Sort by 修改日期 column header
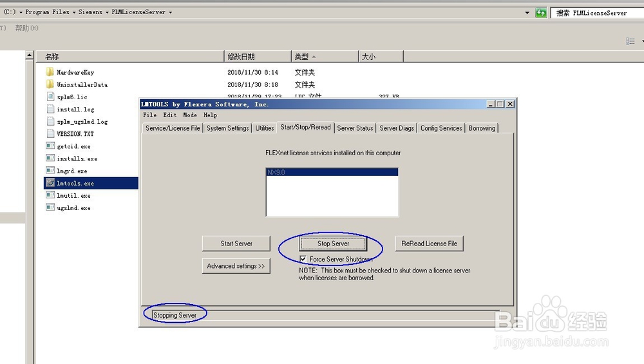Screen dimensions: 644x364 (258, 57)
